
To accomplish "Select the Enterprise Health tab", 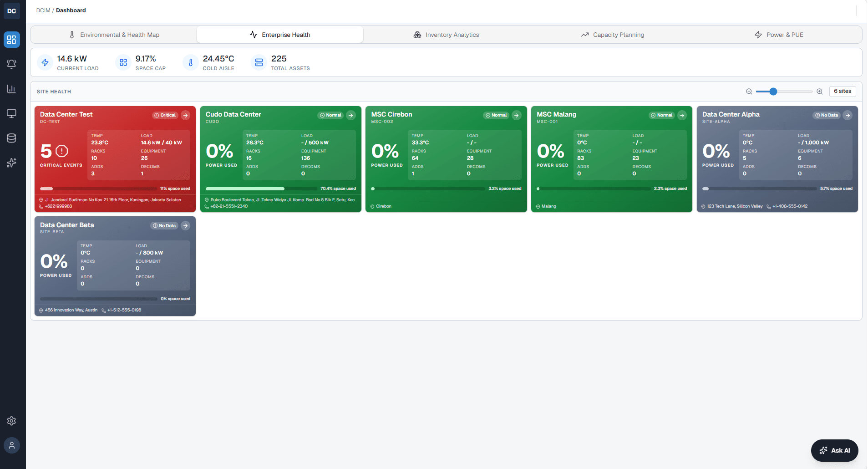I will point(280,35).
